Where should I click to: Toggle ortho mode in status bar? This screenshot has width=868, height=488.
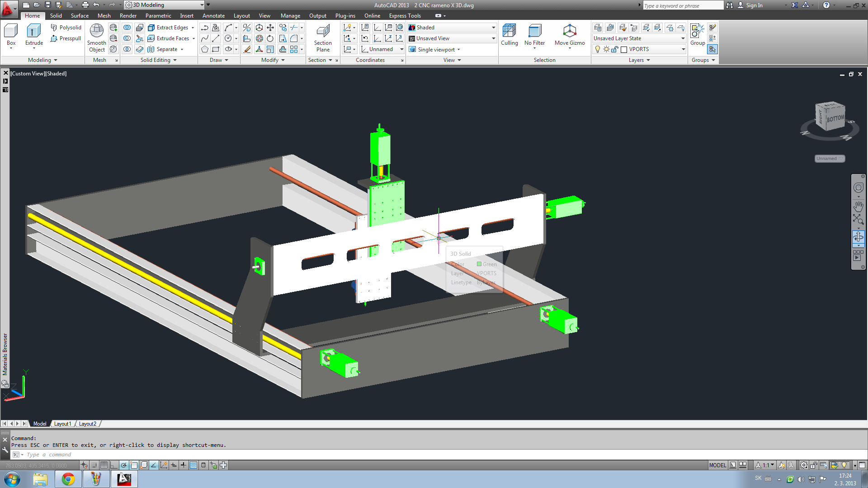click(x=114, y=465)
